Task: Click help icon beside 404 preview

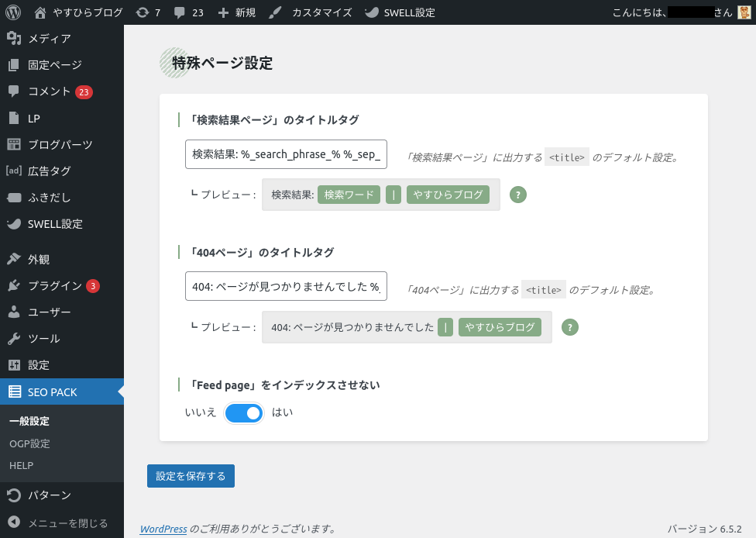Action: click(x=570, y=327)
